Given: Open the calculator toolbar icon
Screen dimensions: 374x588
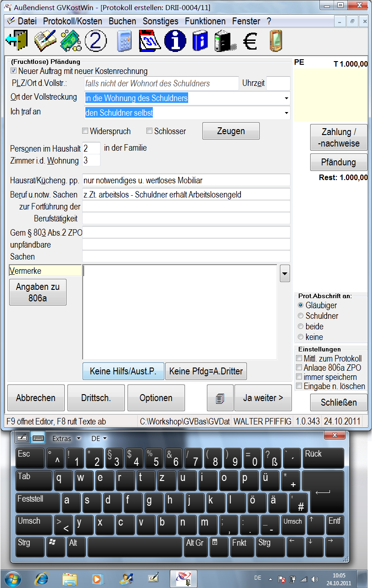Looking at the screenshot, I should pos(123,41).
